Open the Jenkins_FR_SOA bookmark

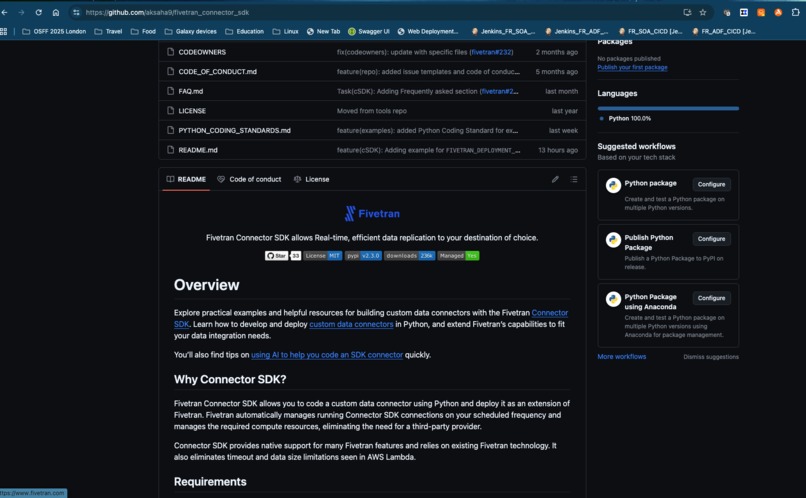[503, 31]
